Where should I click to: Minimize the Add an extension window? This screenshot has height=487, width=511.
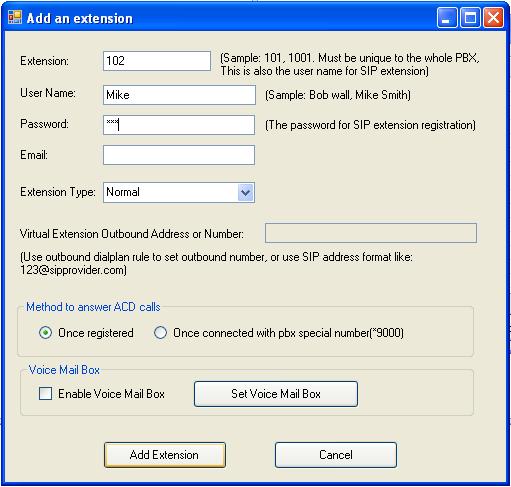pyautogui.click(x=447, y=18)
